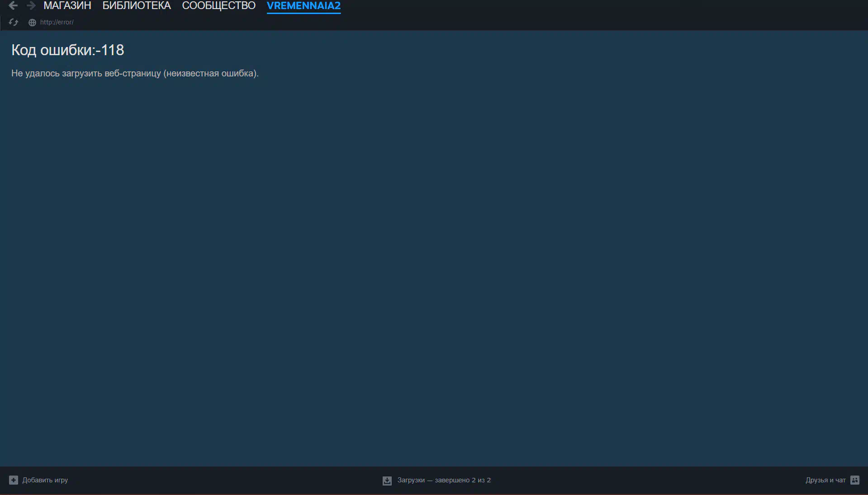The width and height of the screenshot is (868, 495).
Task: Open the СООБЩЕСТВО tab
Action: (219, 6)
